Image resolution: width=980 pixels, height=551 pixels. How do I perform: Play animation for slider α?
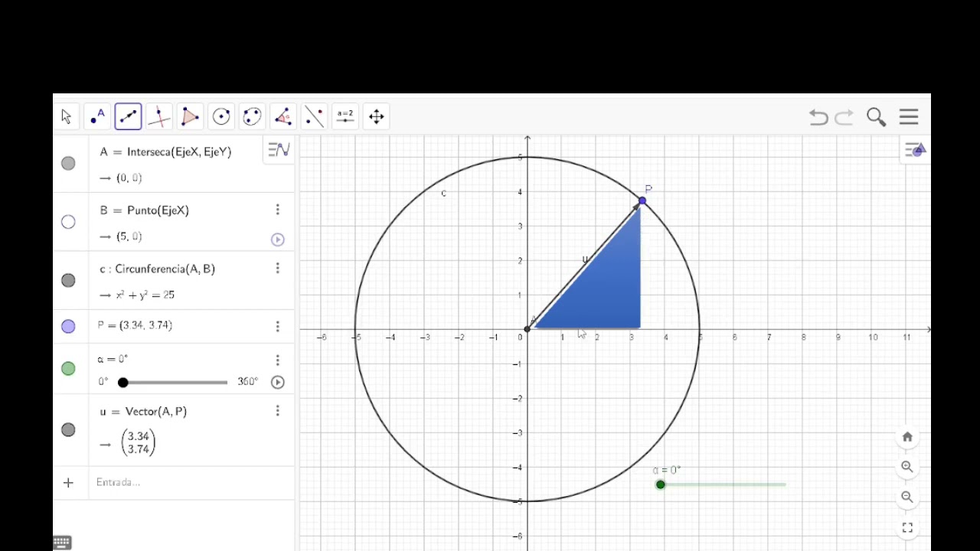(x=278, y=383)
